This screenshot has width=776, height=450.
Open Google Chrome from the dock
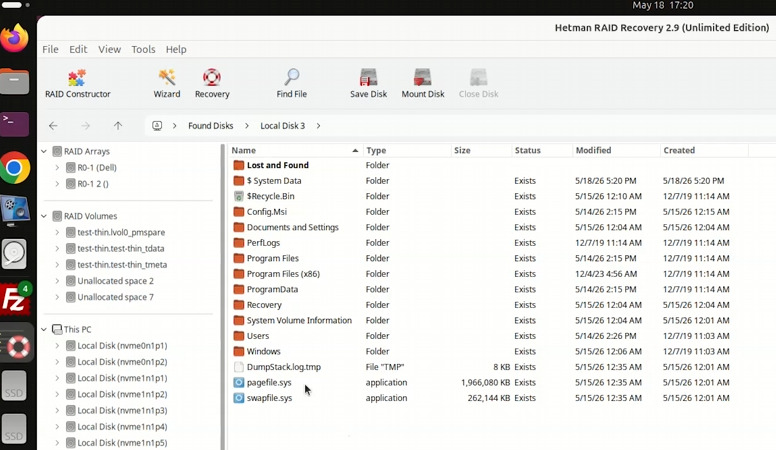(x=15, y=168)
